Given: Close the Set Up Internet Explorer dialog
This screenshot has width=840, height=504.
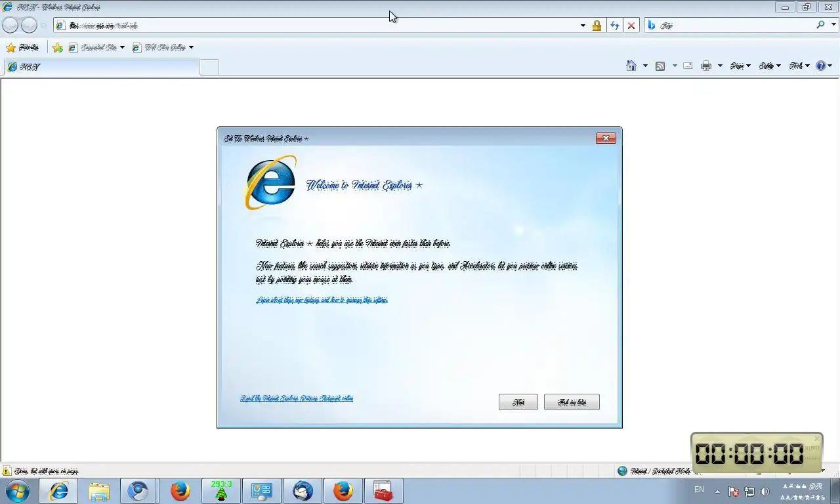Looking at the screenshot, I should click(x=606, y=138).
